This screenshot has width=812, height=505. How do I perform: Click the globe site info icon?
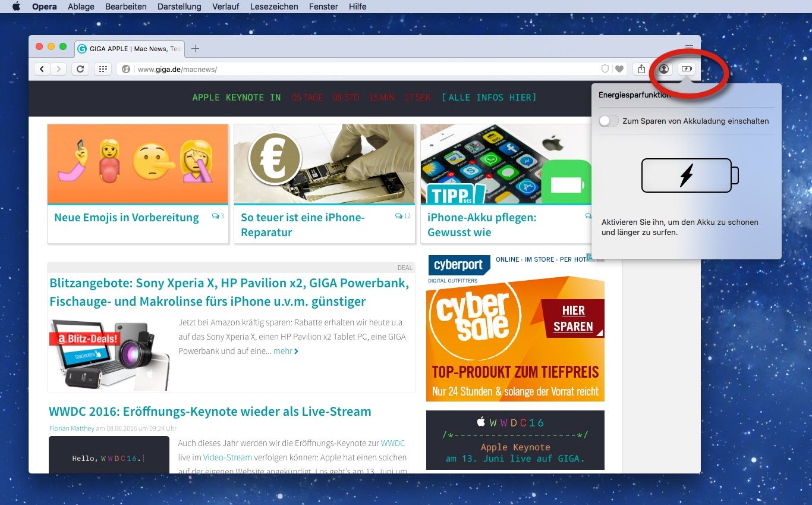[126, 69]
